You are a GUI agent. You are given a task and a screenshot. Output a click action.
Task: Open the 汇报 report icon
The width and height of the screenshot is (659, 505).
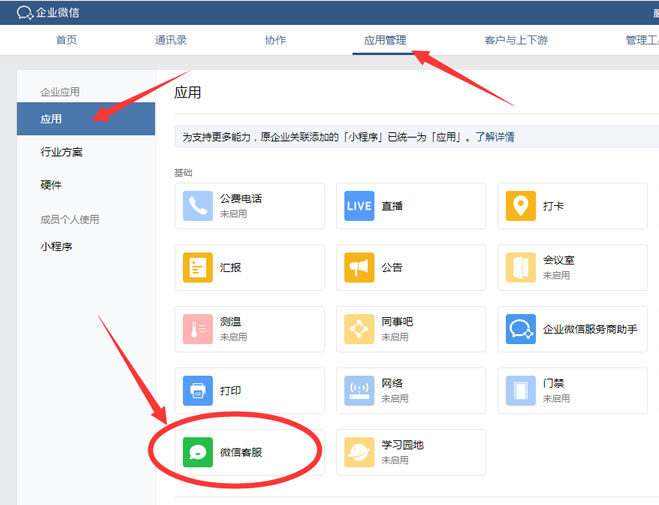[199, 268]
